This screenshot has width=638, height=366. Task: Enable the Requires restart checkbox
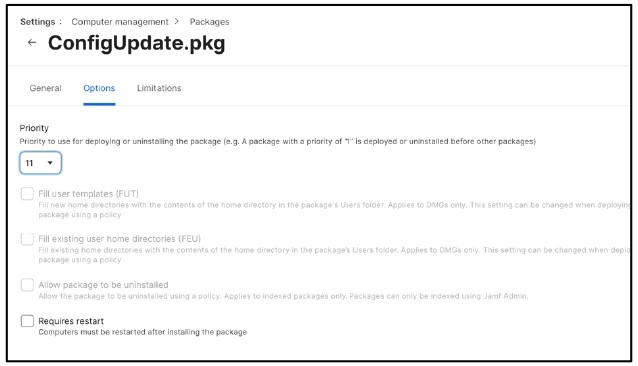pyautogui.click(x=27, y=321)
